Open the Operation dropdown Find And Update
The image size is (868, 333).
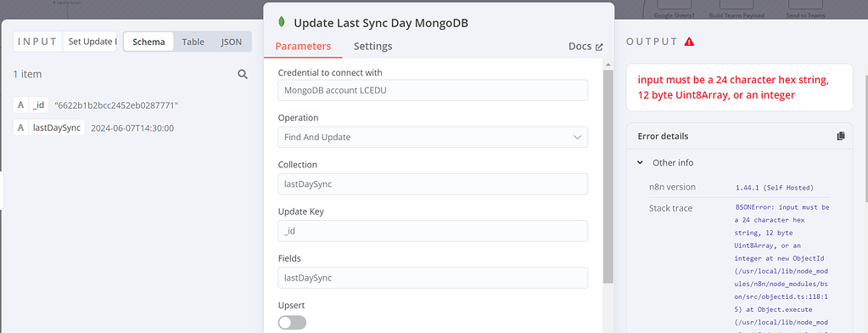[x=433, y=137]
